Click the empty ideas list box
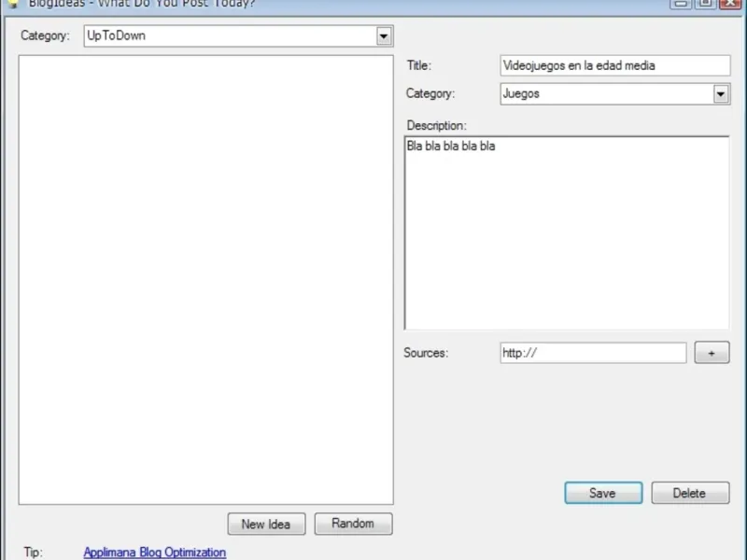 (205, 280)
